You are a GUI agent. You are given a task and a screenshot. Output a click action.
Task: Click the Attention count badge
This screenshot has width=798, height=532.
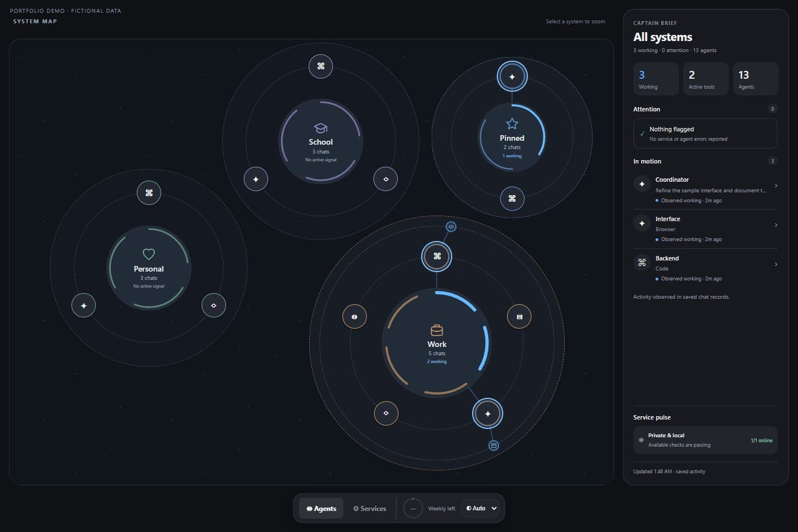pyautogui.click(x=773, y=109)
